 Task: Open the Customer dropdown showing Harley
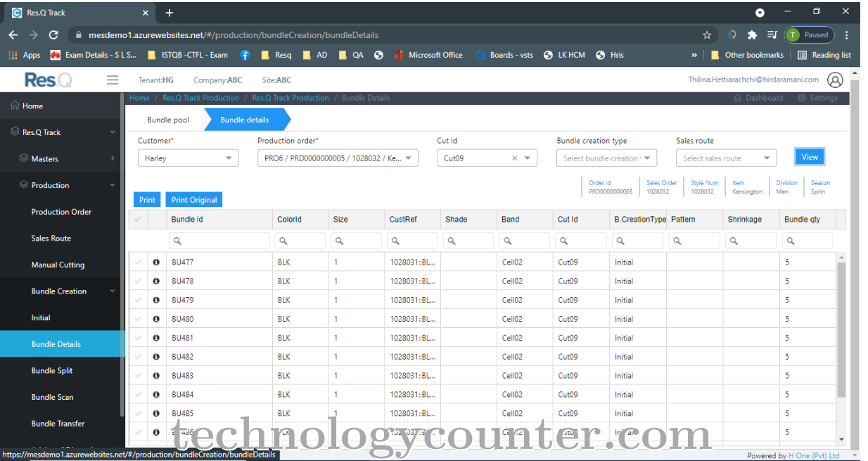pos(188,158)
